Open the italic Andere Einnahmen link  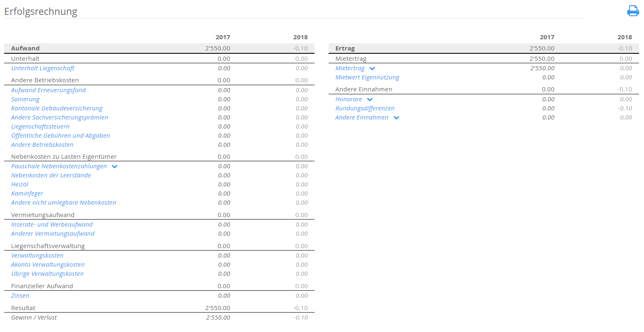(362, 117)
